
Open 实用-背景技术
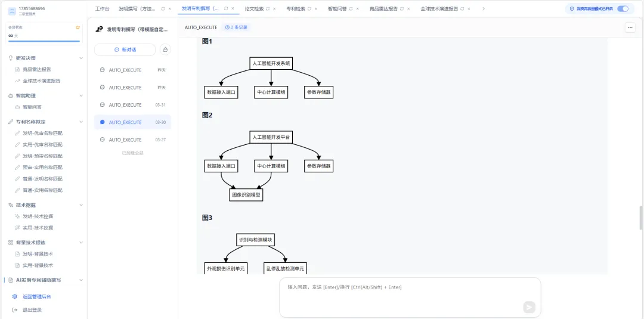[x=38, y=265]
